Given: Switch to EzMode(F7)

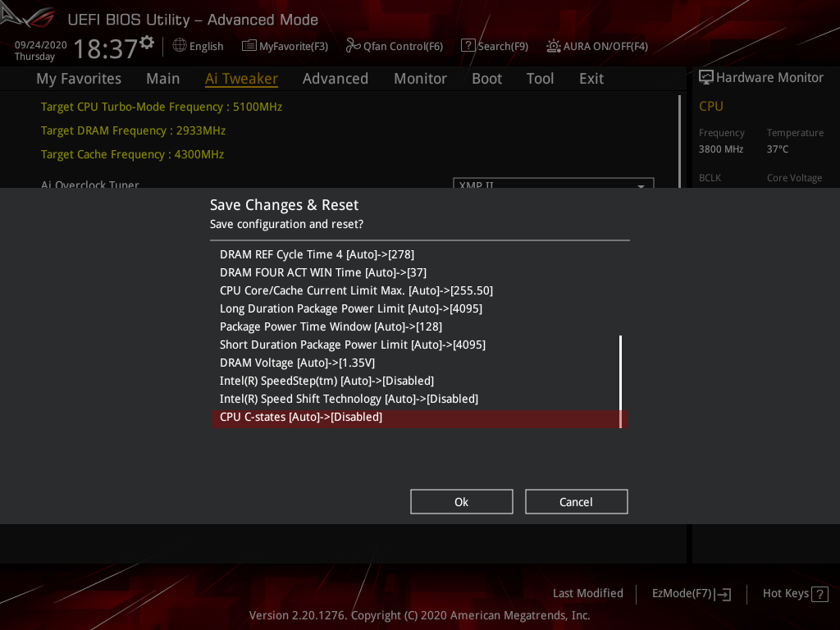Looking at the screenshot, I should coord(682,594).
